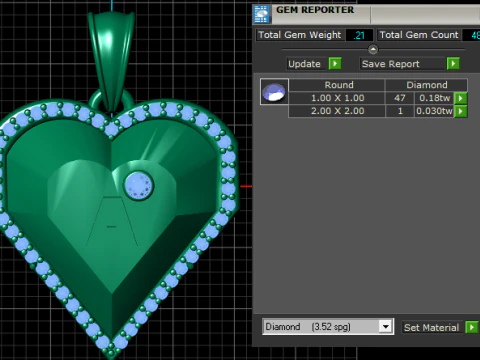
Task: Click the gem count cell 1
Action: click(400, 111)
